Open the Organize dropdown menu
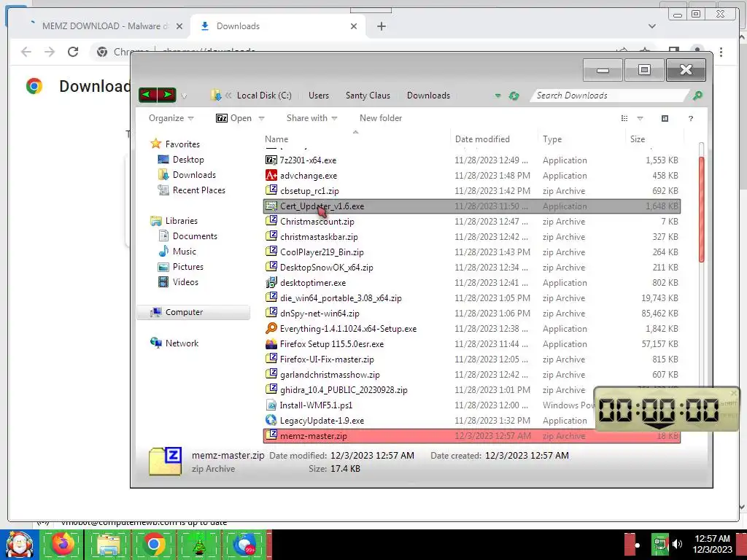Viewport: 747px width, 560px height. click(171, 118)
